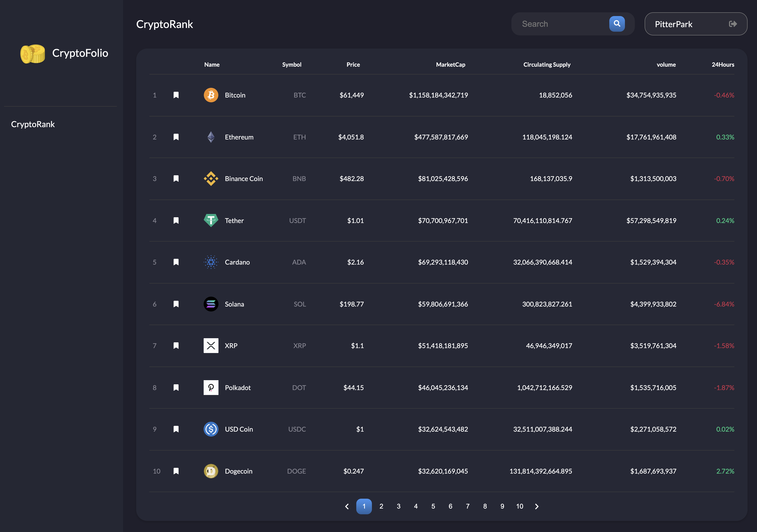Select page 5 in pagination
757x532 pixels.
pyautogui.click(x=433, y=506)
